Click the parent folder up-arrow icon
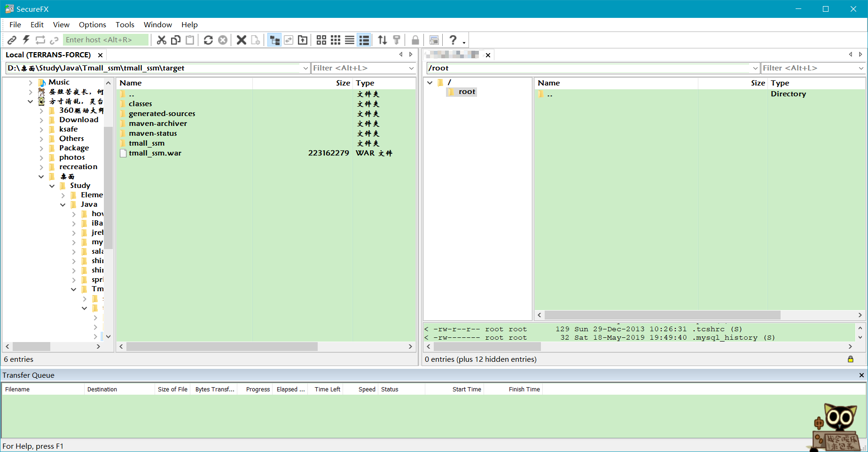 tap(303, 40)
